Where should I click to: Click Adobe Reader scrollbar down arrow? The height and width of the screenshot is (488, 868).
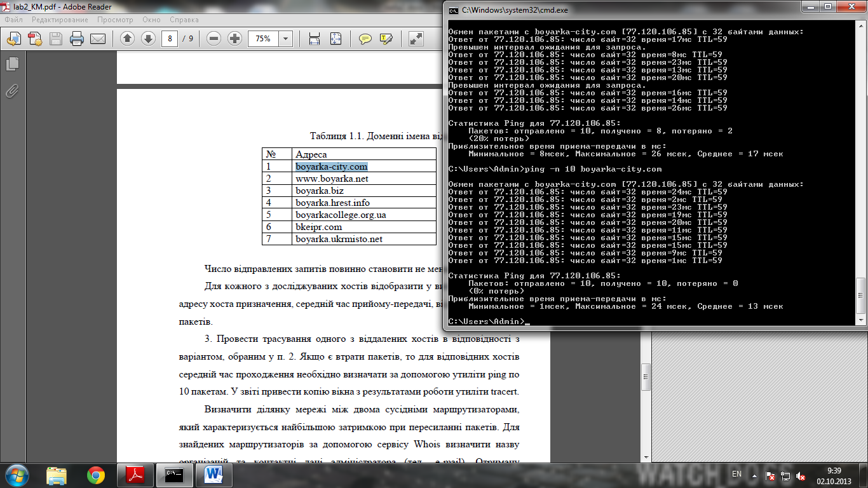646,457
